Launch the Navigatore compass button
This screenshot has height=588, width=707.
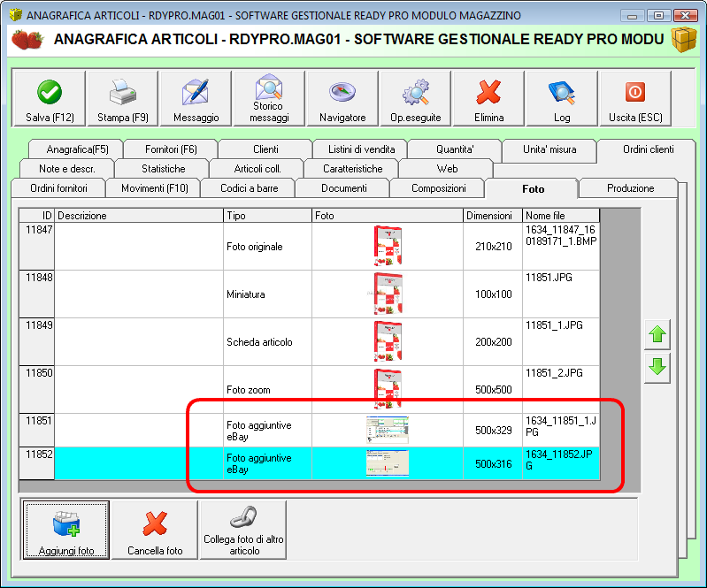click(342, 98)
